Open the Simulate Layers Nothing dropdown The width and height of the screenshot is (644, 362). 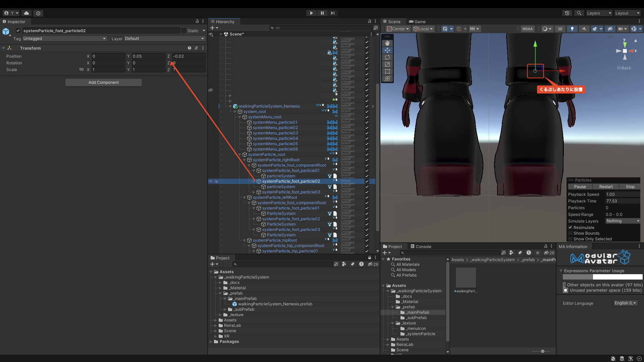point(623,221)
